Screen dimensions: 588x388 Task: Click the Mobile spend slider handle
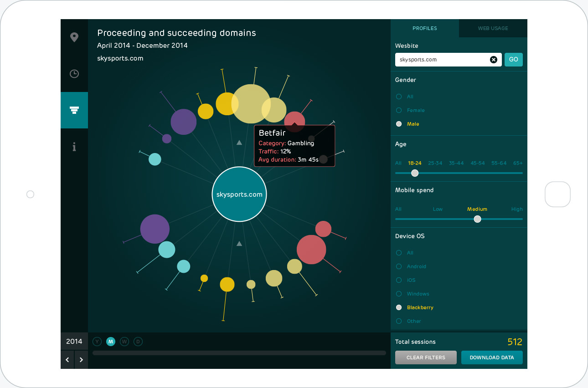pos(477,219)
